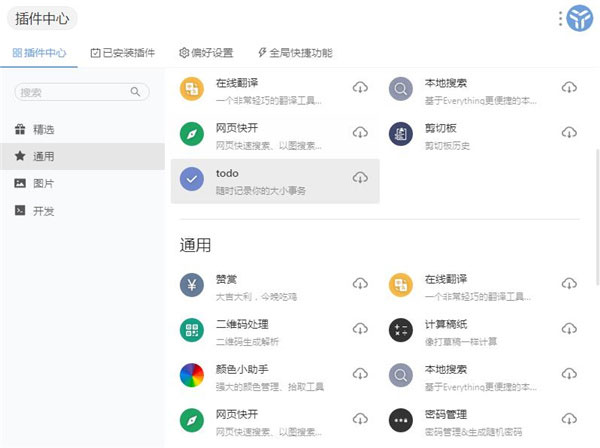
Task: Open the 全局快捷功能 tab
Action: 294,52
